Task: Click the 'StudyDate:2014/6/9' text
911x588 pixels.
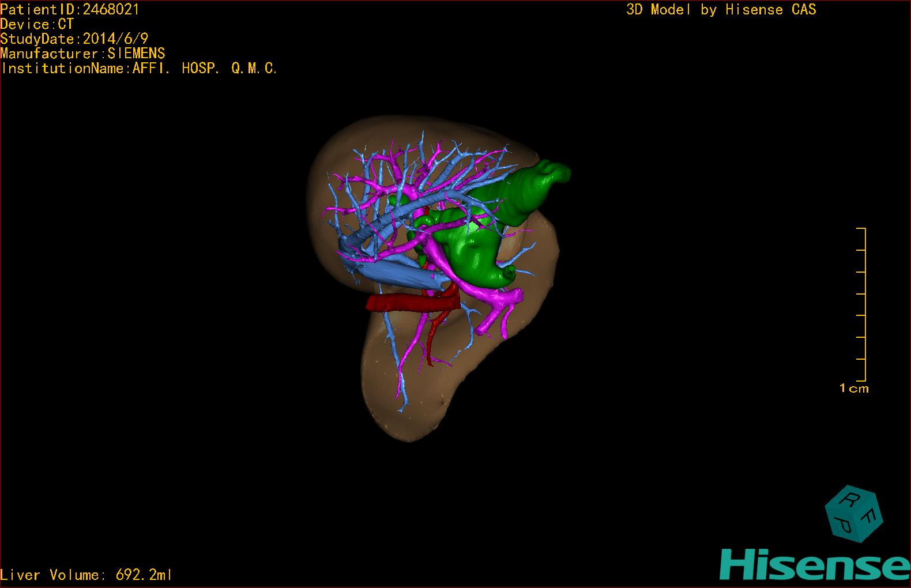Action: pos(74,39)
